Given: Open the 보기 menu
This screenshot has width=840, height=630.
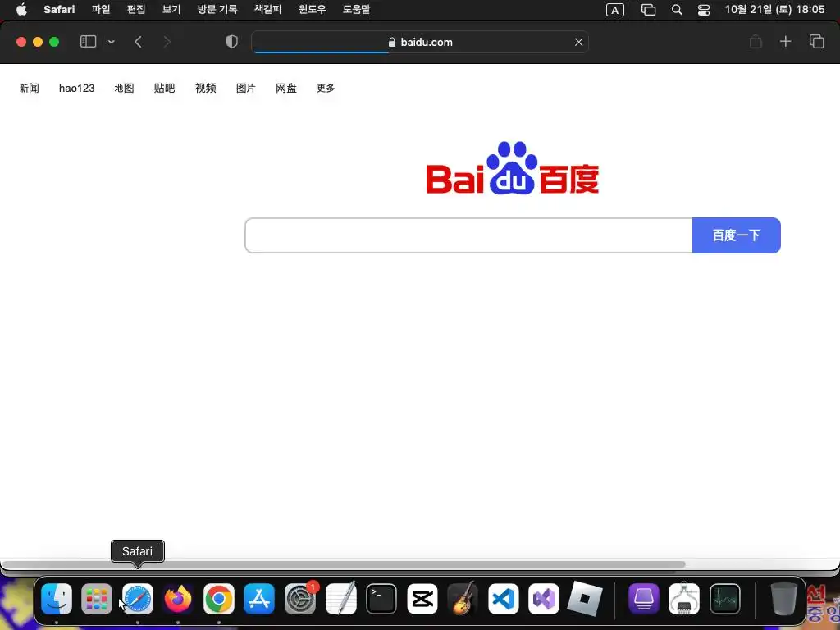Looking at the screenshot, I should tap(171, 10).
